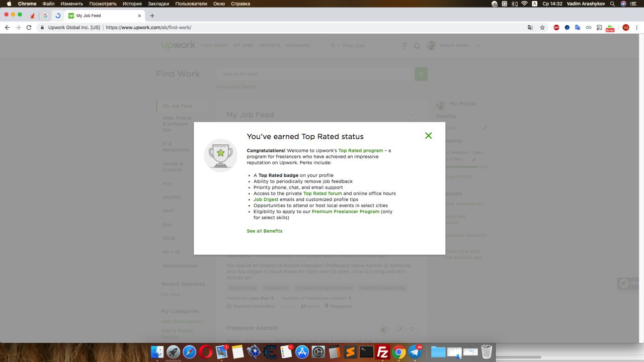Open the extension showing Error badge
This screenshot has width=644, height=362.
610,28
